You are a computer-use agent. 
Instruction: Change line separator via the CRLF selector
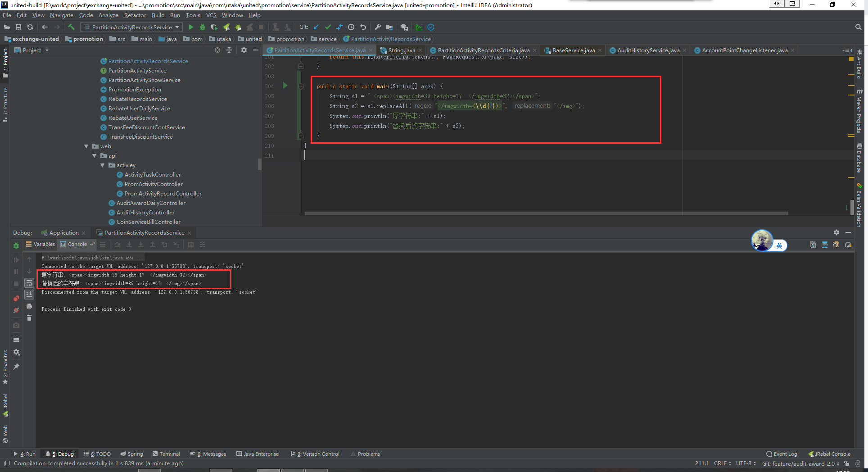tap(722, 463)
